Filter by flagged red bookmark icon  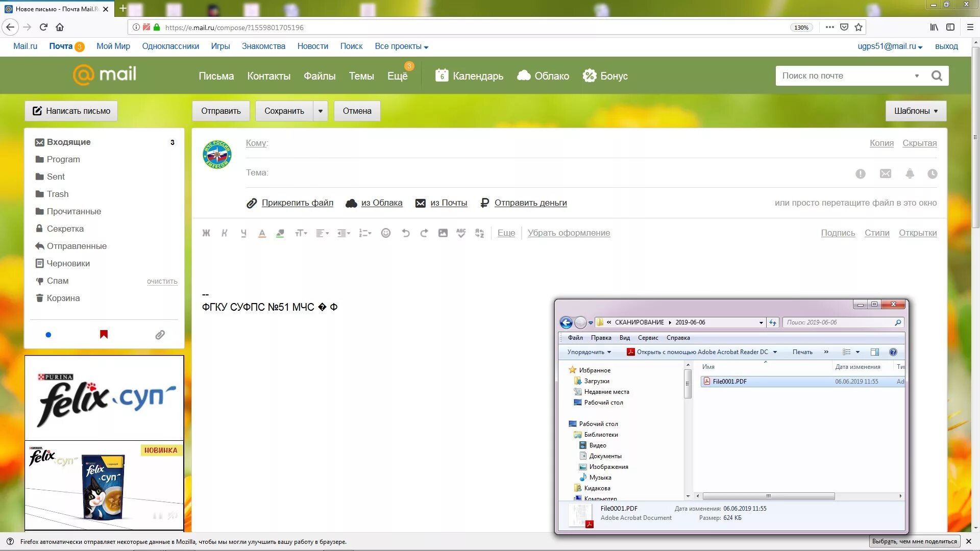[104, 335]
